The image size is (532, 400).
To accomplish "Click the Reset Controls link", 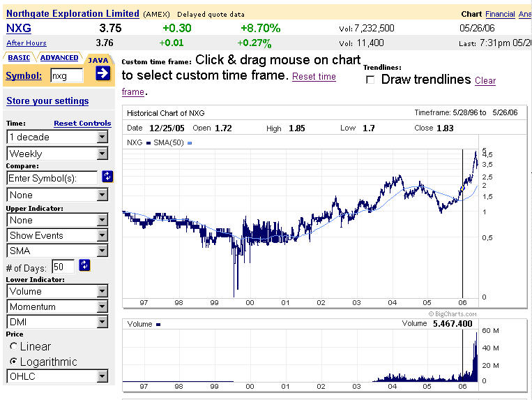I will coord(82,123).
